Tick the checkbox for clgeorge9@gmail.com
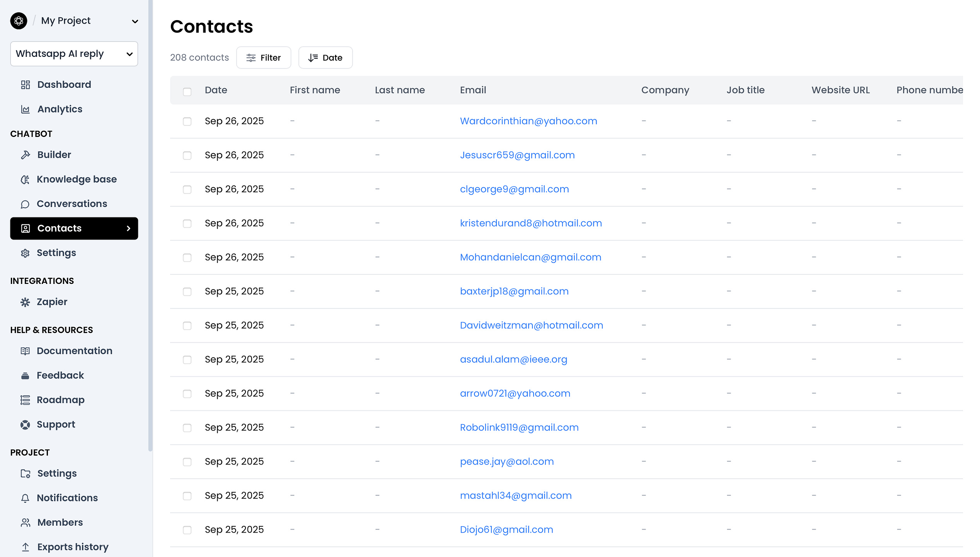Image resolution: width=980 pixels, height=557 pixels. tap(187, 190)
